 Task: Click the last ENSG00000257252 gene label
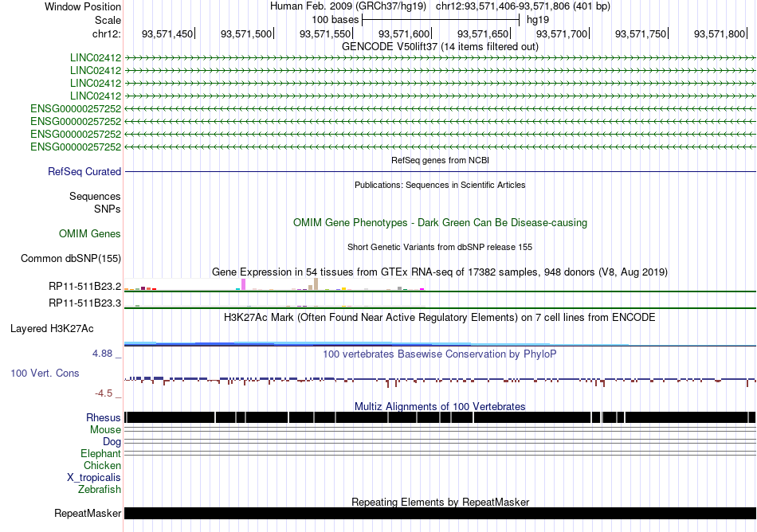pyautogui.click(x=76, y=147)
